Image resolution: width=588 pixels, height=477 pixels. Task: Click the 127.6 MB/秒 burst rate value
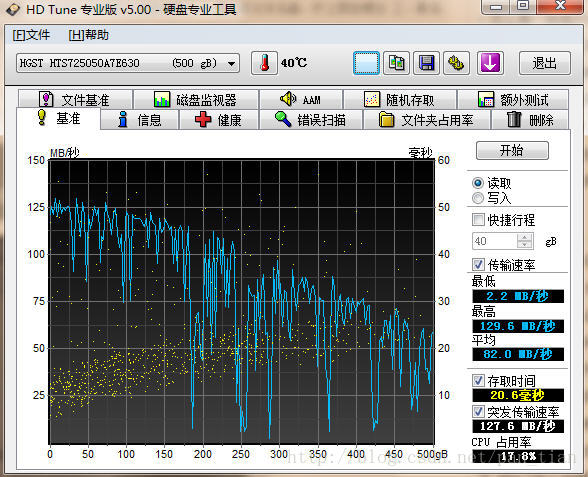(x=518, y=426)
